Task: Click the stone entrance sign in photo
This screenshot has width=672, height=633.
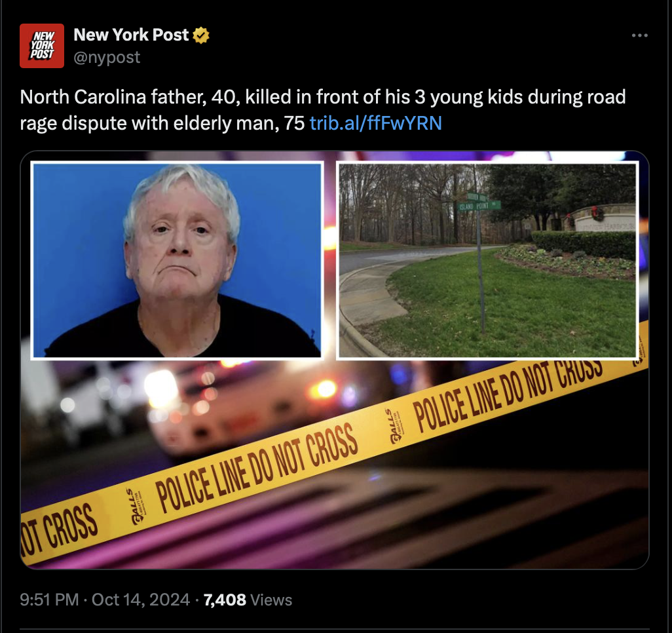Action: [603, 220]
